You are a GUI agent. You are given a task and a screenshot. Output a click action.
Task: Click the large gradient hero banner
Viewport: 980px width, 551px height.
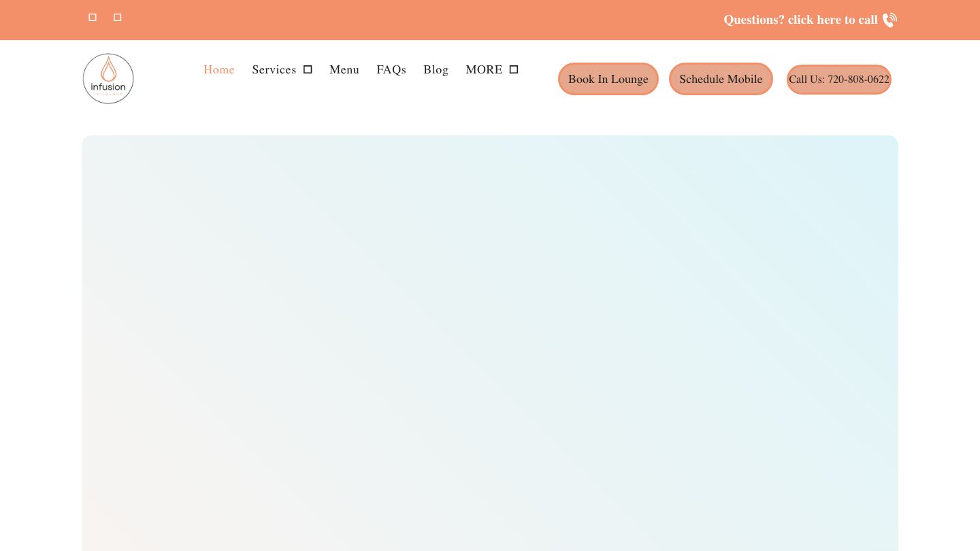pos(490,340)
